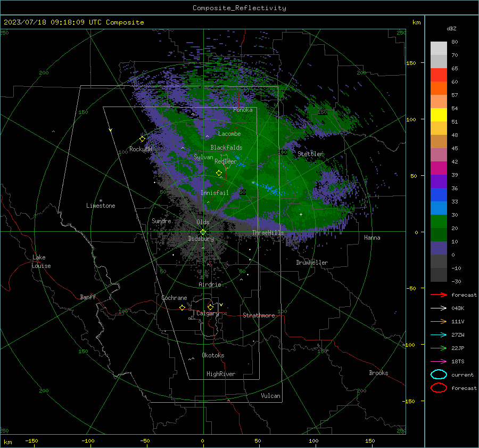The width and height of the screenshot is (479, 448).
Task: Click the Olds city label
Action: click(x=203, y=222)
